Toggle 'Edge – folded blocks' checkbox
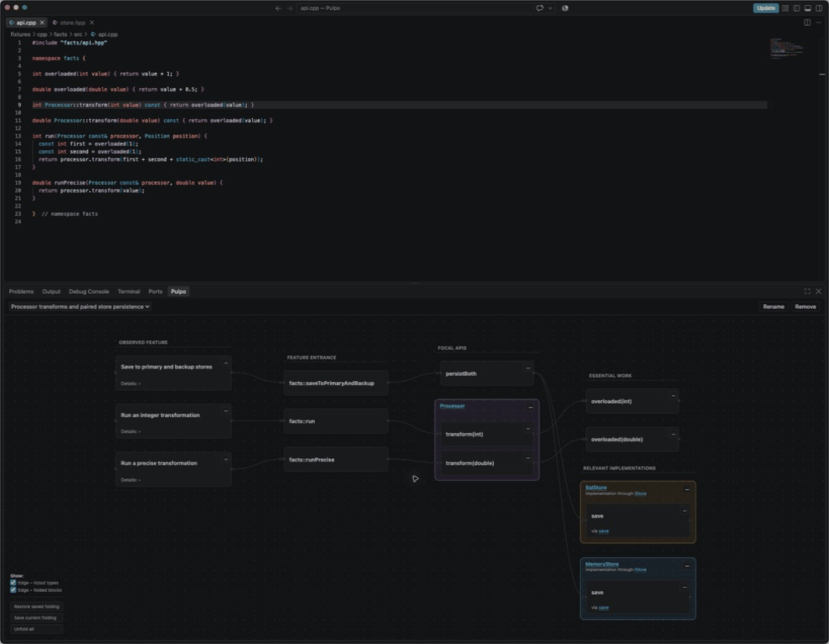Viewport: 829px width, 644px height. click(13, 590)
